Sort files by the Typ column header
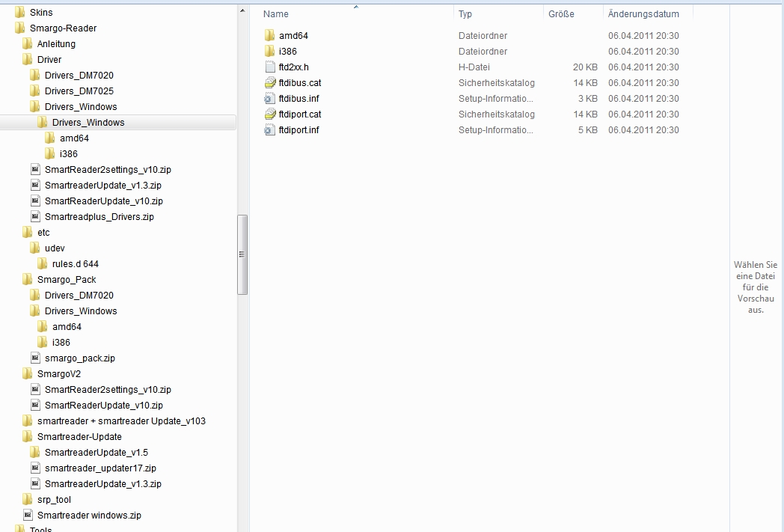Viewport: 784px width, 532px height. (x=465, y=14)
